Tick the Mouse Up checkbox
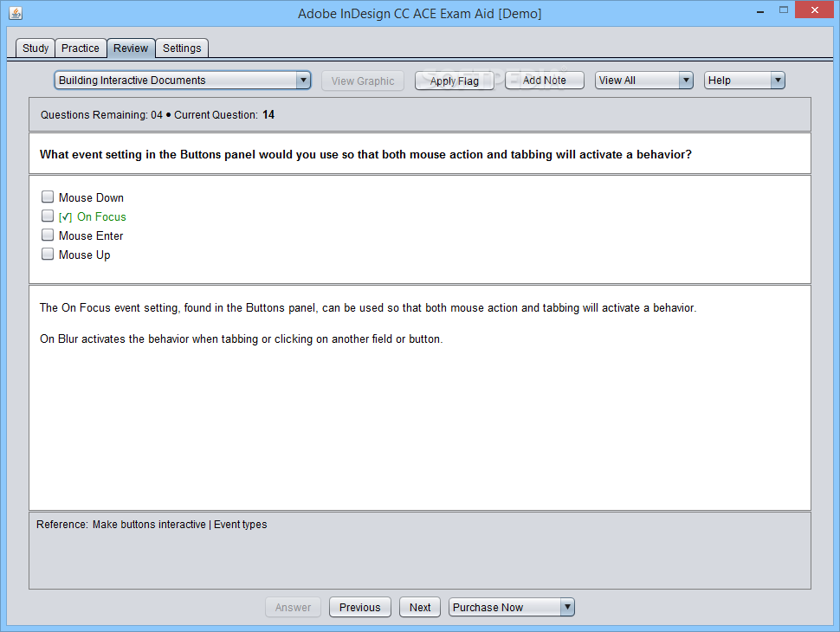The width and height of the screenshot is (840, 632). [x=48, y=254]
